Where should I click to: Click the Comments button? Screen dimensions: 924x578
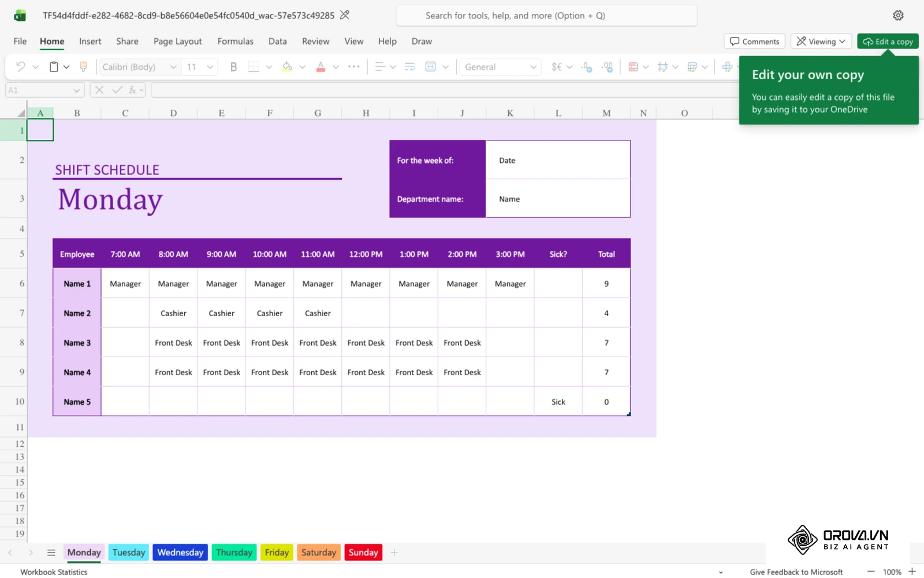tap(754, 42)
